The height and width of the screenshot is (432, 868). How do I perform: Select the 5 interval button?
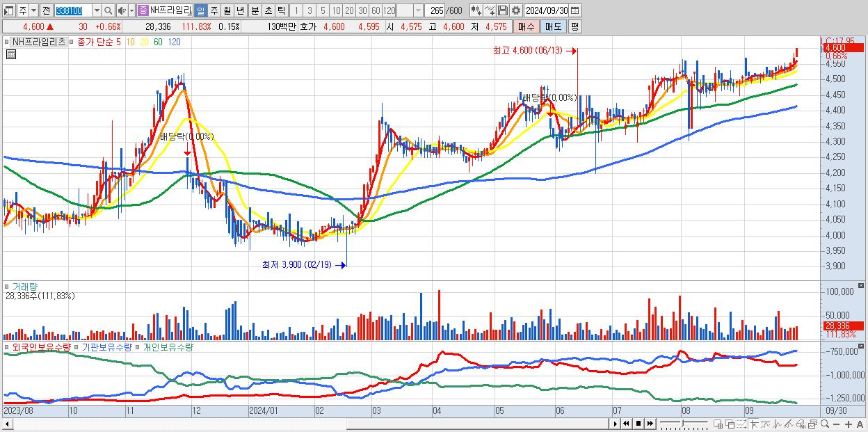[323, 10]
